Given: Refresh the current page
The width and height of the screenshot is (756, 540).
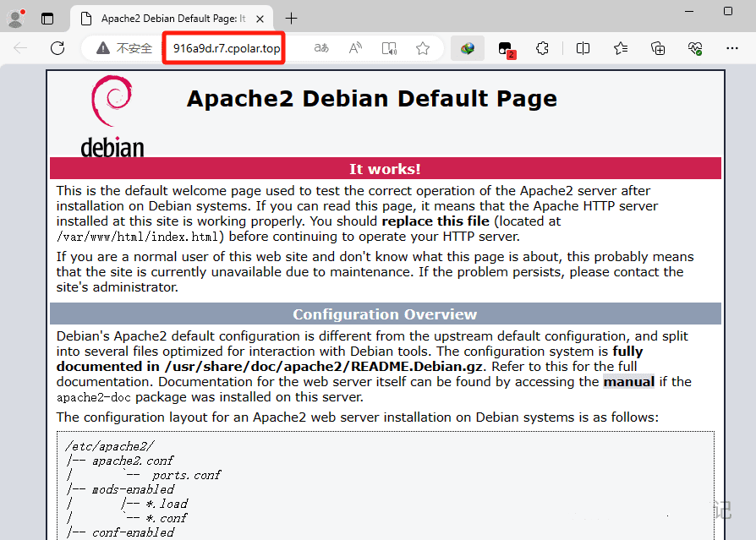Looking at the screenshot, I should 58,48.
